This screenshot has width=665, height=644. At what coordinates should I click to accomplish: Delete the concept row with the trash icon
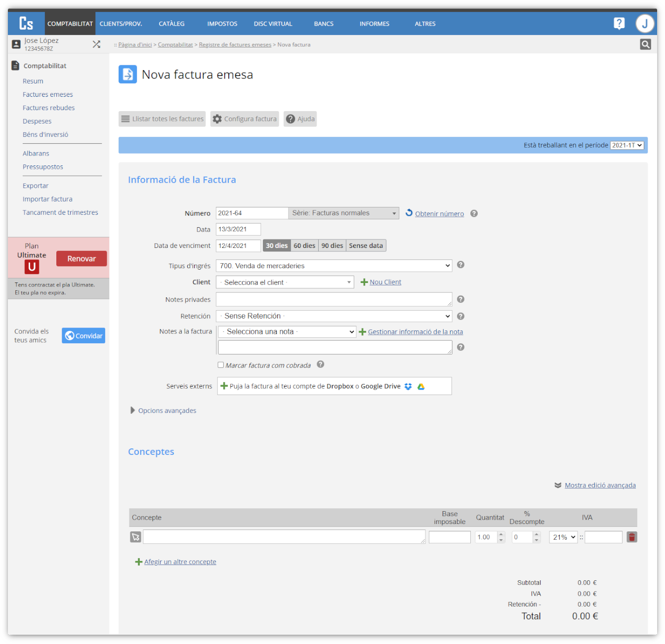[632, 537]
